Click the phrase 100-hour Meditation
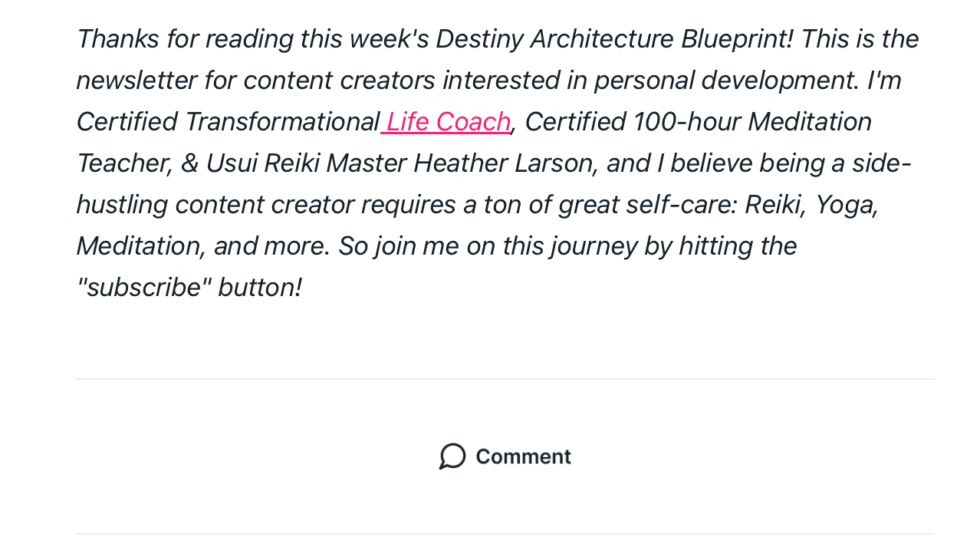 coord(752,121)
